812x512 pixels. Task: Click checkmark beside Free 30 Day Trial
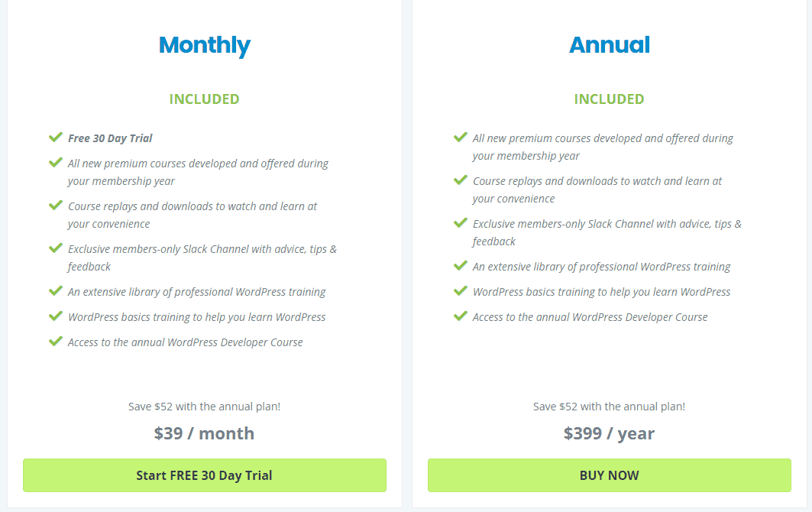tap(56, 138)
